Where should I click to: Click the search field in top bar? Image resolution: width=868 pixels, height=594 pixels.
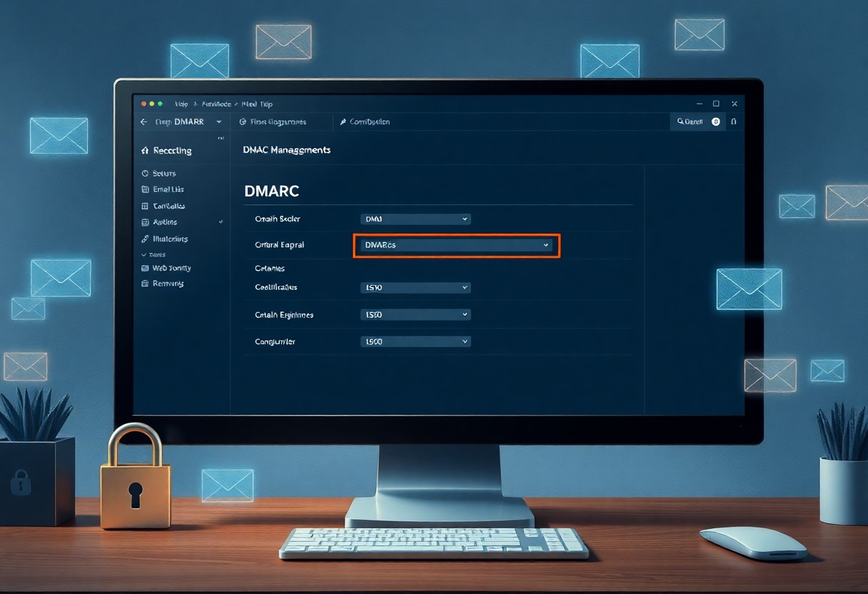tap(689, 121)
